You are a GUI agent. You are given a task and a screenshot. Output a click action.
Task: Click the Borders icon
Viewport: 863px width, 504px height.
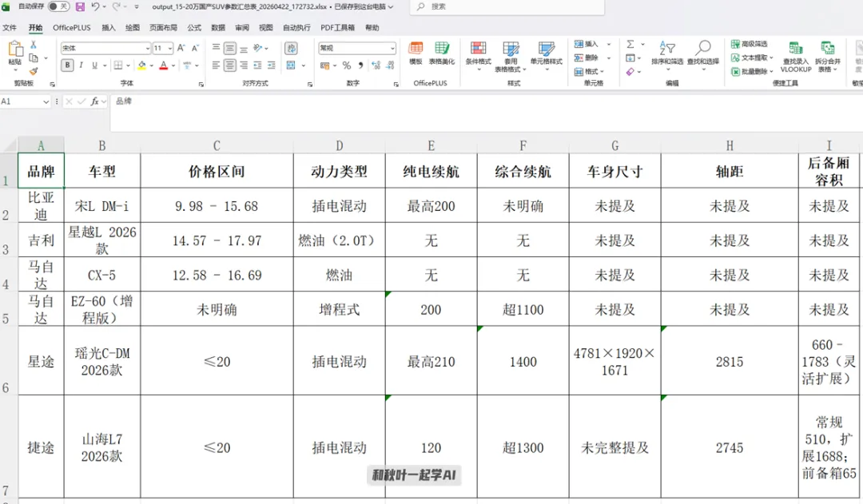click(x=117, y=65)
